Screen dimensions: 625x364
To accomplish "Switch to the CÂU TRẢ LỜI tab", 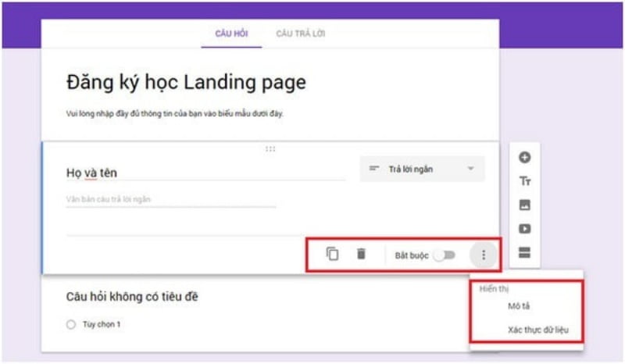I will (300, 34).
